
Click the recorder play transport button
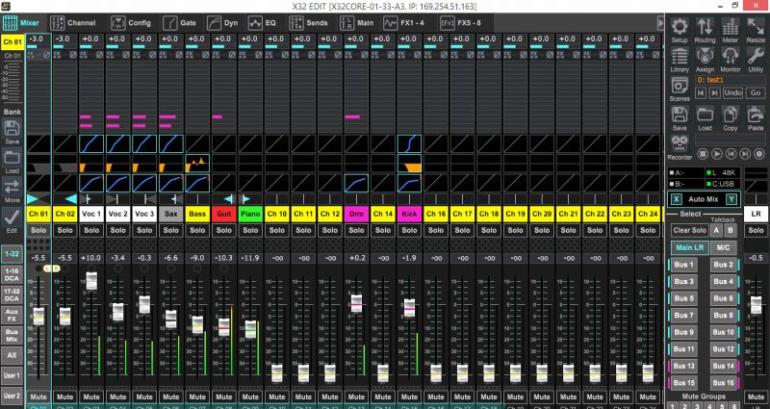coord(717,154)
